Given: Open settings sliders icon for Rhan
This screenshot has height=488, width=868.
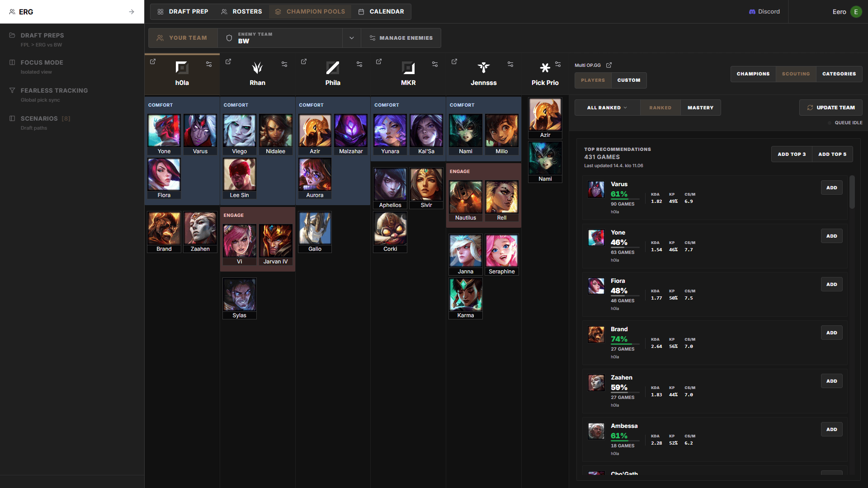Looking at the screenshot, I should click(x=284, y=64).
